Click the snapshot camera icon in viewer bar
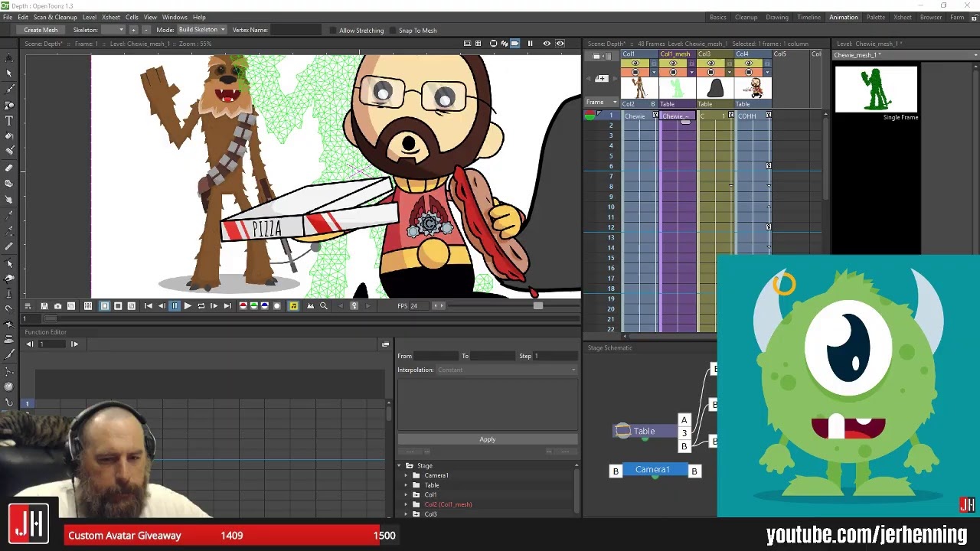Screen dimensions: 980x551 click(x=57, y=306)
